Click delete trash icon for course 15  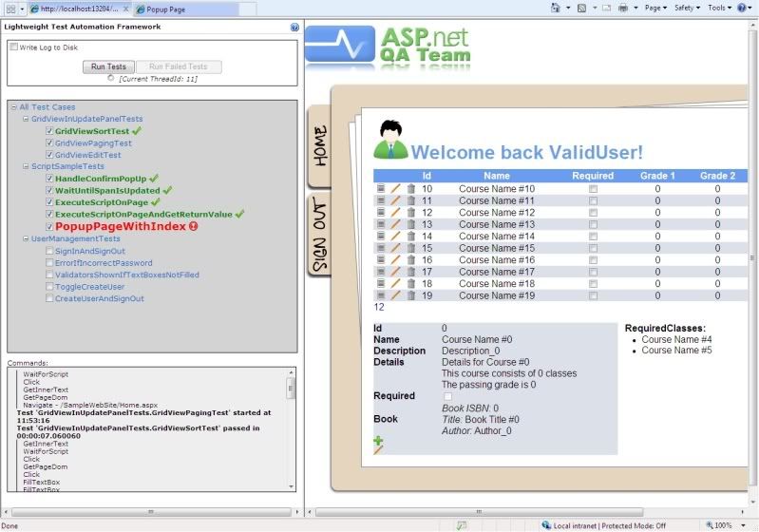(411, 248)
